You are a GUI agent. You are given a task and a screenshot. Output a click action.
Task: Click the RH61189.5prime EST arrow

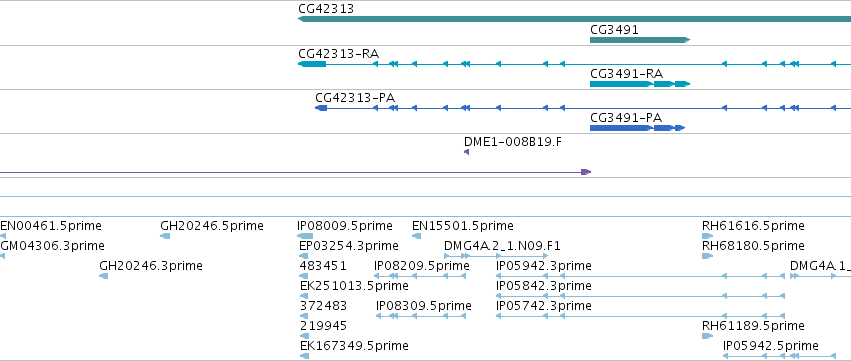click(x=708, y=337)
